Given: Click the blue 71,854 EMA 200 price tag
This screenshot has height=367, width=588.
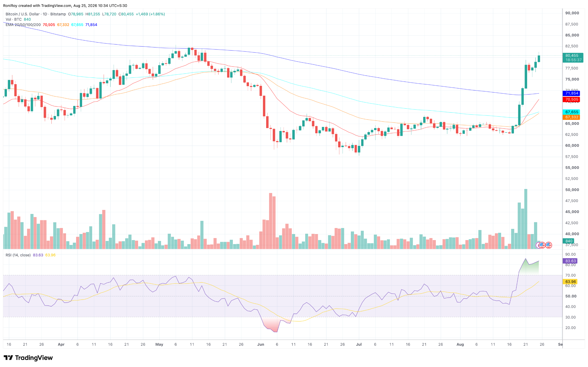Looking at the screenshot, I should [x=572, y=93].
